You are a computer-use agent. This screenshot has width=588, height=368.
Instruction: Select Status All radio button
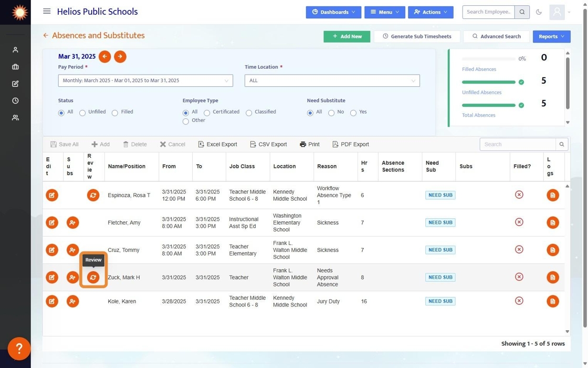[x=61, y=113]
